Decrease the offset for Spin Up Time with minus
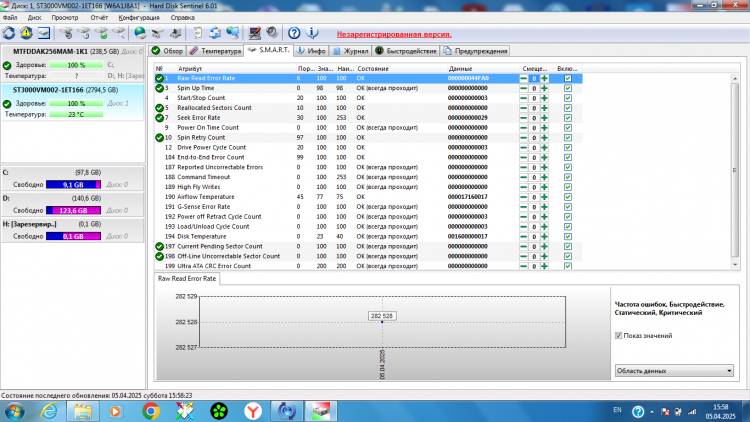The height and width of the screenshot is (422, 750). click(524, 88)
